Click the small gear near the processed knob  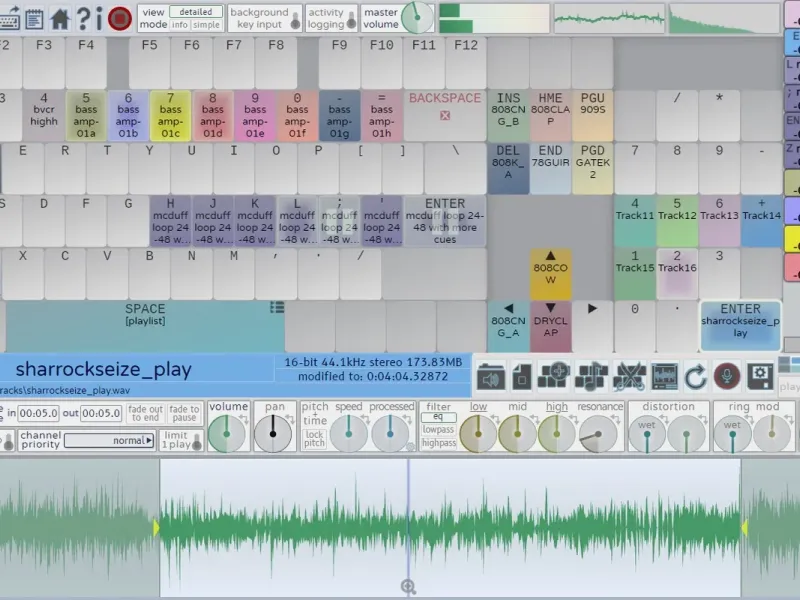point(410,447)
